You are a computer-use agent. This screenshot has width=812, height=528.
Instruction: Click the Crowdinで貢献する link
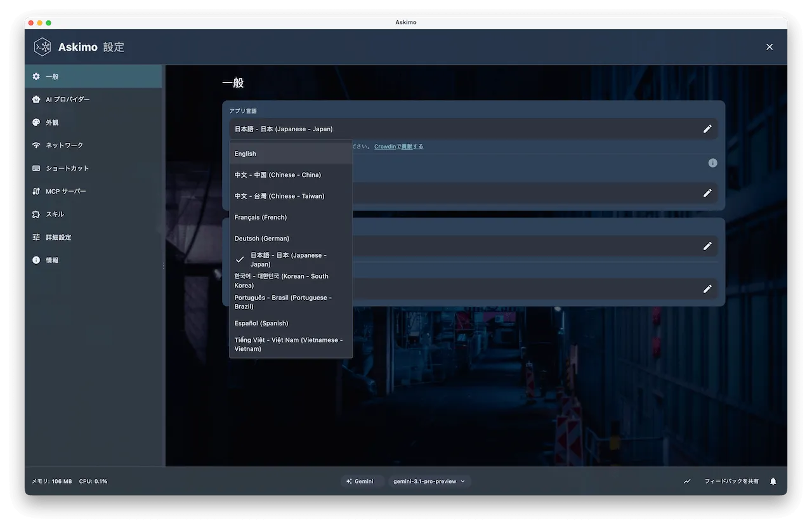pos(398,147)
